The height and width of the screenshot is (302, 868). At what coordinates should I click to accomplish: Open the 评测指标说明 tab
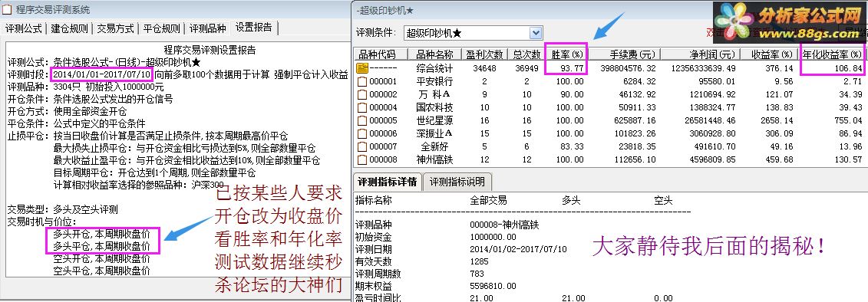457,182
